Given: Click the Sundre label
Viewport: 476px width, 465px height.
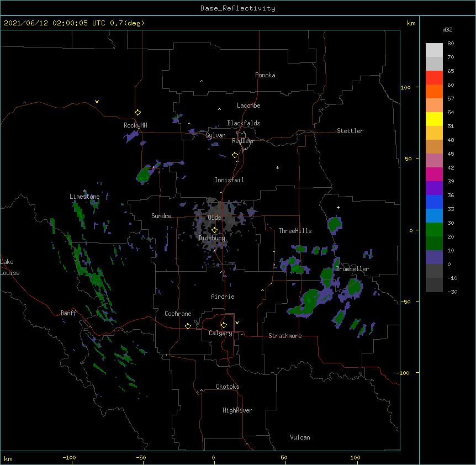Looking at the screenshot, I should pos(161,216).
